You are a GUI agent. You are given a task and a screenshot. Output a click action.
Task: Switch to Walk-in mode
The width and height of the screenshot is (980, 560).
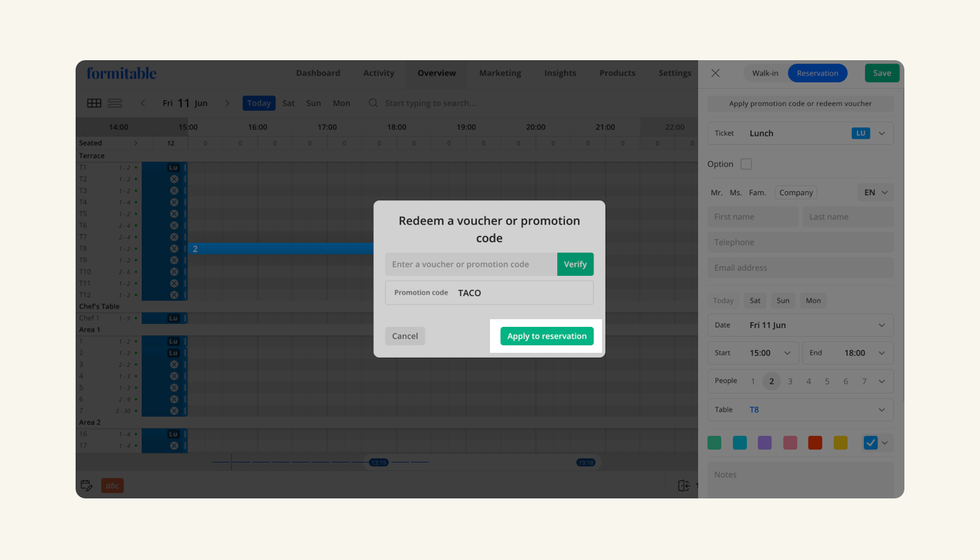[x=765, y=73]
